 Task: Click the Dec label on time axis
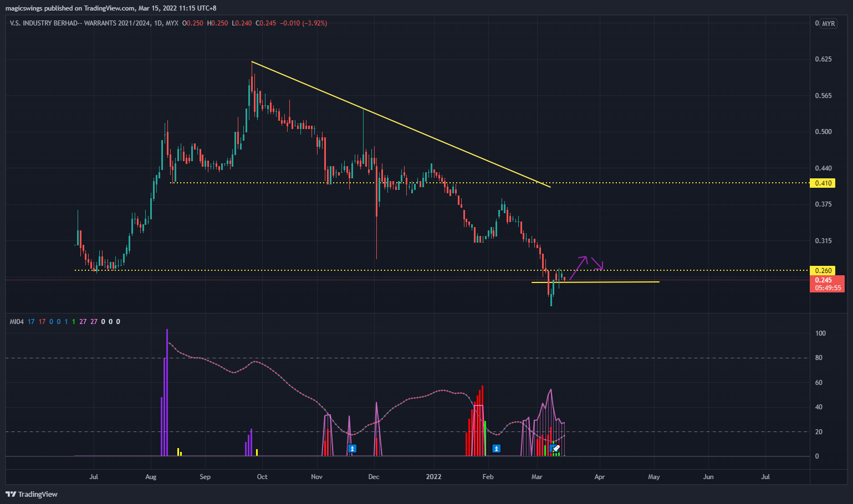374,477
